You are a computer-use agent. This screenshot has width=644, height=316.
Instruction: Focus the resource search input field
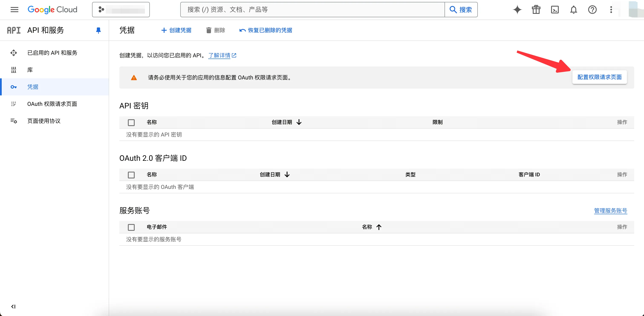(312, 10)
